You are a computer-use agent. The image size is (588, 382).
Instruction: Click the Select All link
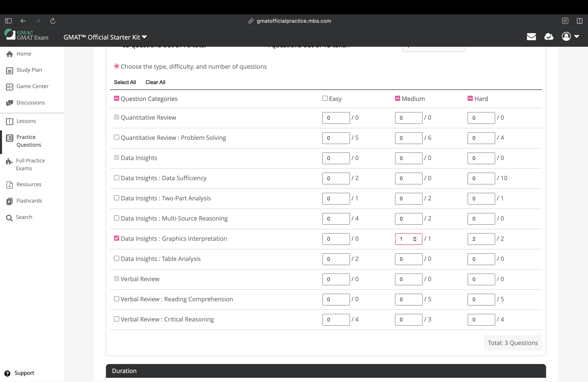tap(125, 82)
